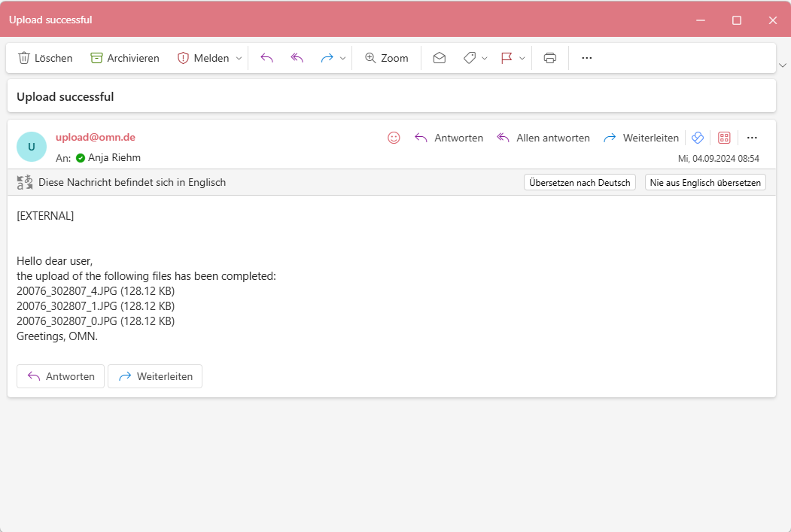The image size is (791, 532).
Task: Click the Zoom magnifier icon
Action: (386, 57)
